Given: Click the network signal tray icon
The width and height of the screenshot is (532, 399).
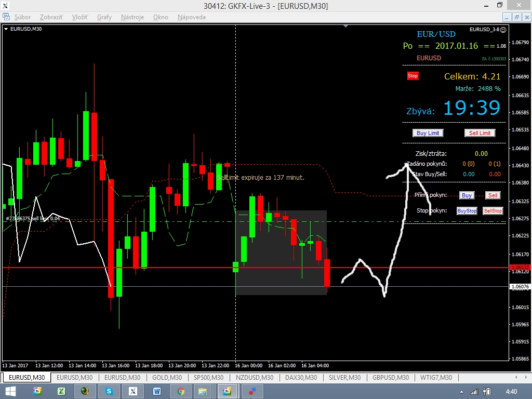Looking at the screenshot, I should click(474, 392).
